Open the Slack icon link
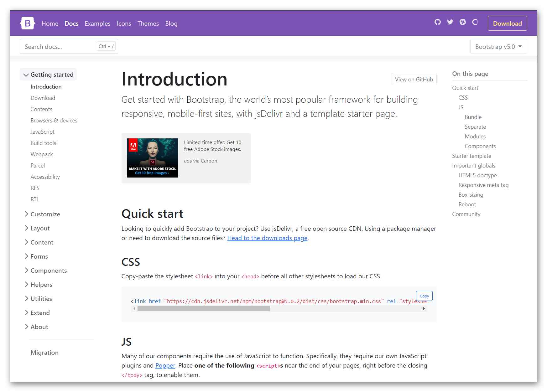Screen dimensions: 547x392 pos(463,22)
